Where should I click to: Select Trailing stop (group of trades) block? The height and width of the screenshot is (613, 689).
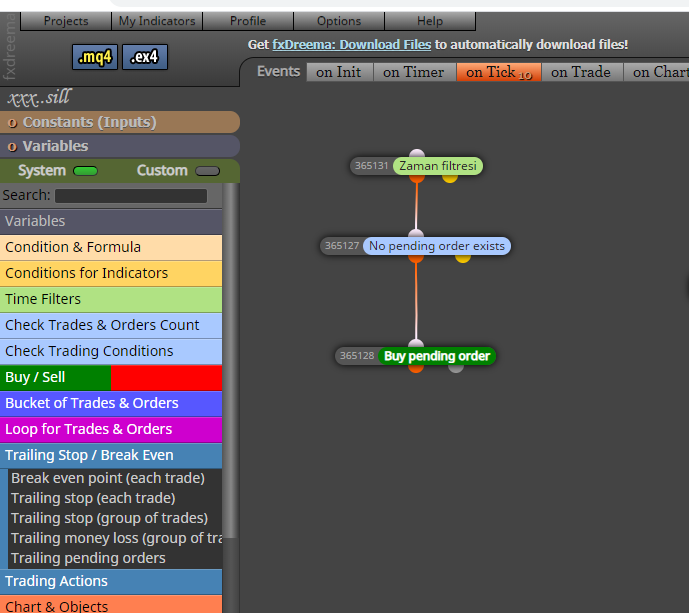109,518
